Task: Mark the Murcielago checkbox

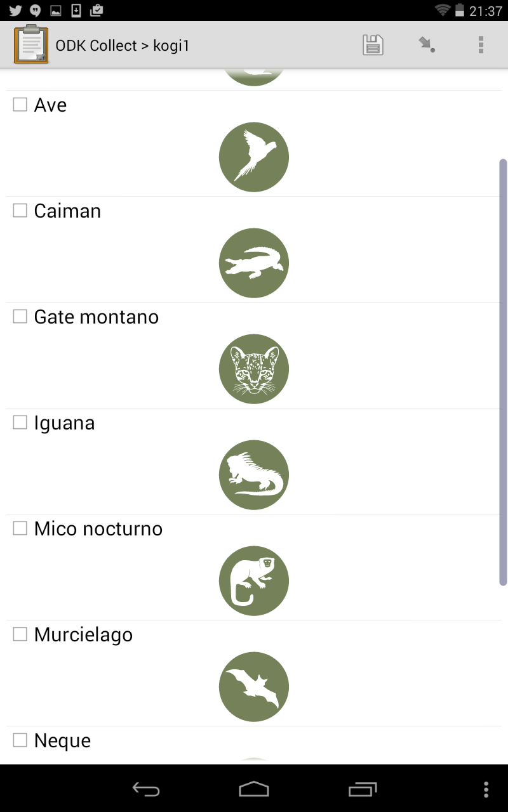Action: click(x=20, y=634)
